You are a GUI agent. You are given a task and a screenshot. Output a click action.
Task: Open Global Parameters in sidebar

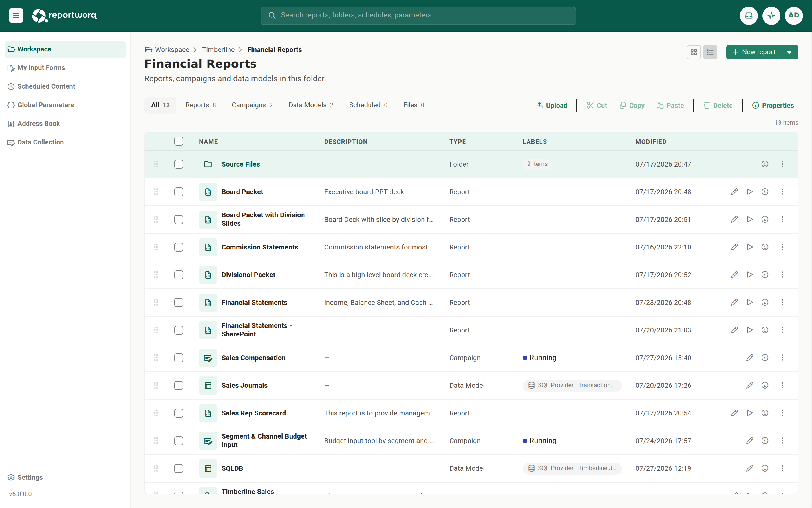(x=65, y=105)
